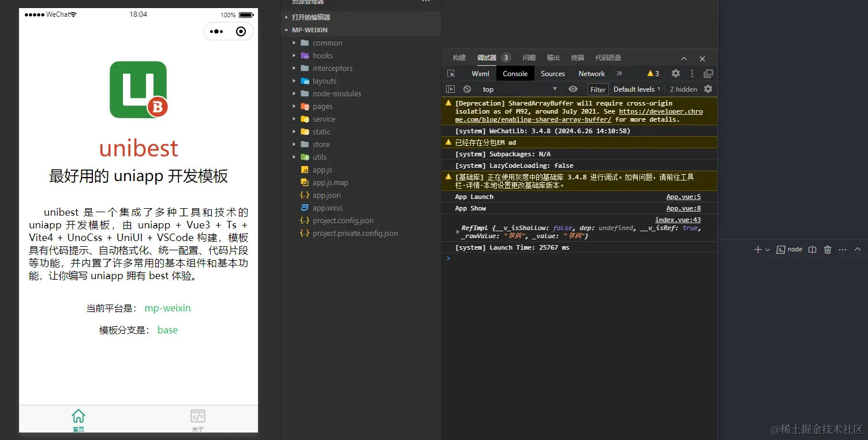The width and height of the screenshot is (868, 440).
Task: Undock the debugger panel window icon
Action: [x=708, y=74]
